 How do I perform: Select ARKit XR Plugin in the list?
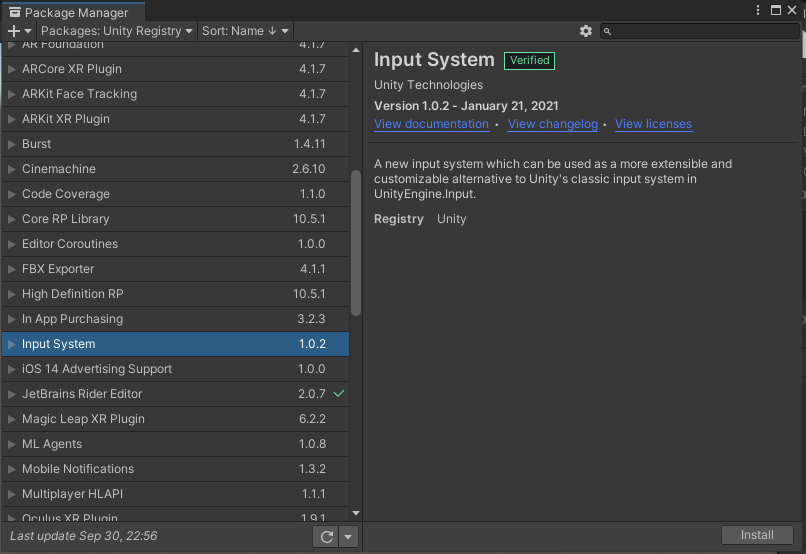point(175,119)
